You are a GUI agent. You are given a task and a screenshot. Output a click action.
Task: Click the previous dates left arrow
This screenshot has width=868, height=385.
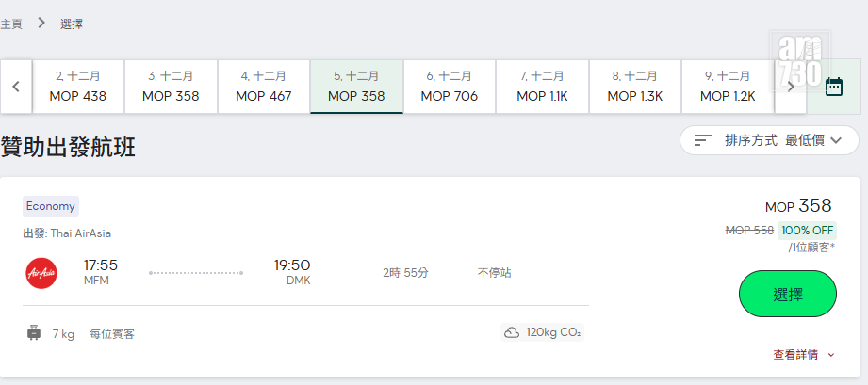[17, 87]
